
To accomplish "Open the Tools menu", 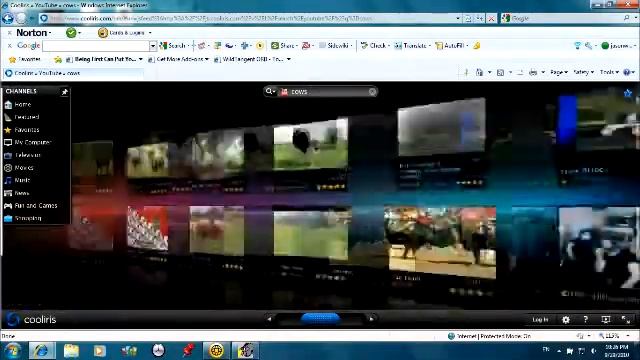I will click(x=608, y=73).
